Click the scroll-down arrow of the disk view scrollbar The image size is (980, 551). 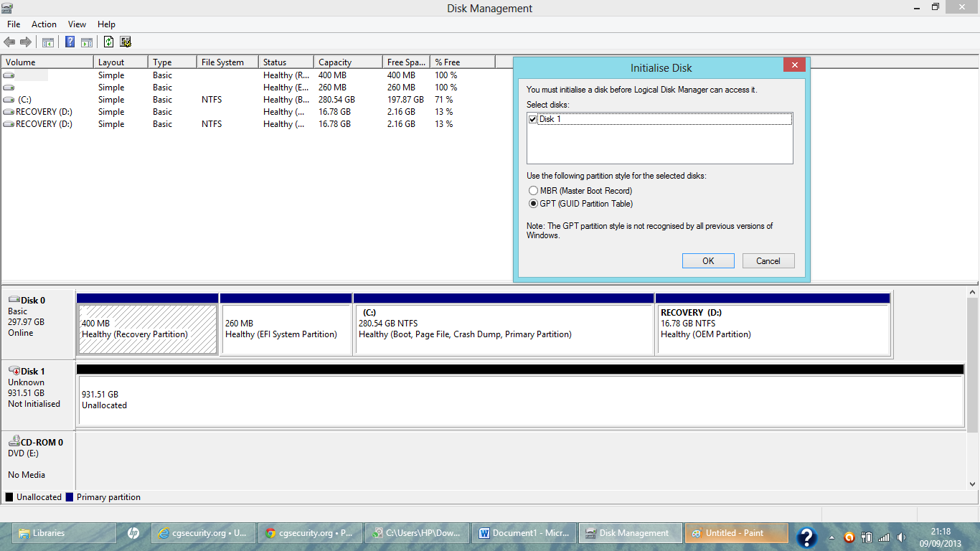click(x=973, y=484)
